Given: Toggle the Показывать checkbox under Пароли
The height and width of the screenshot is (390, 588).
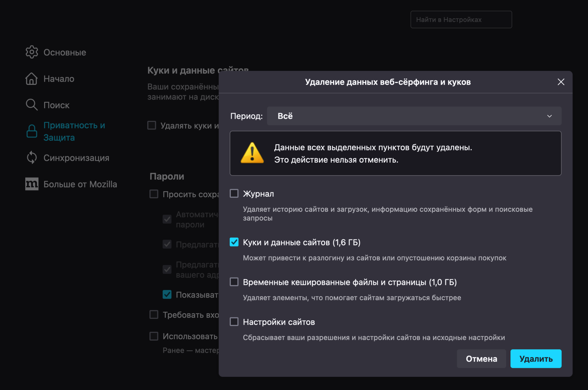Looking at the screenshot, I should click(x=167, y=294).
